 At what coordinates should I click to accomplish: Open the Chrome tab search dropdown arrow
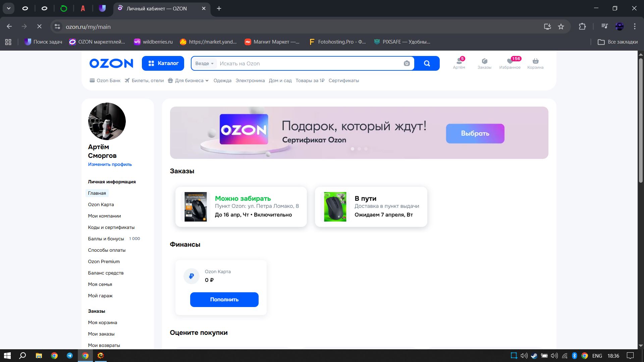coord(9,8)
